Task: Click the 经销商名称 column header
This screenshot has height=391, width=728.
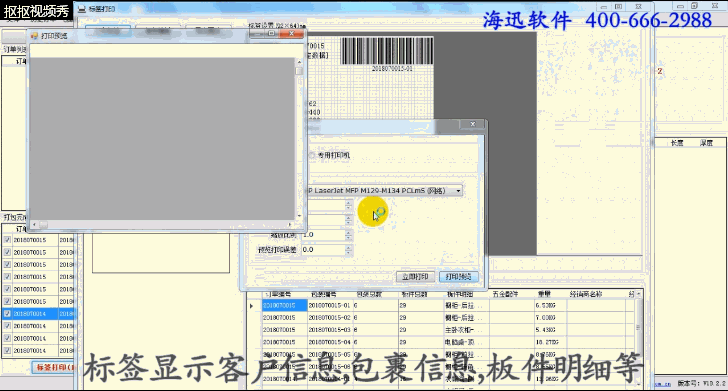Action: click(585, 294)
